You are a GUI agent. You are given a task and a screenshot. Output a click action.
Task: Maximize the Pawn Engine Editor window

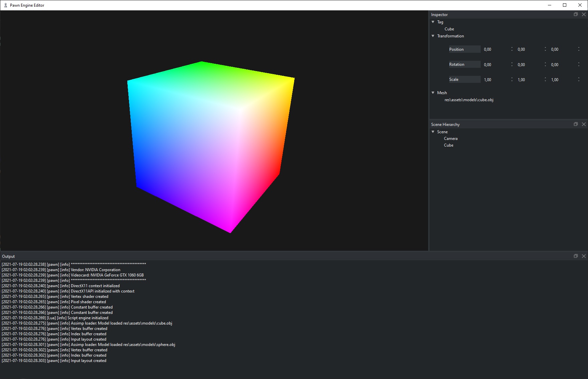coord(565,5)
